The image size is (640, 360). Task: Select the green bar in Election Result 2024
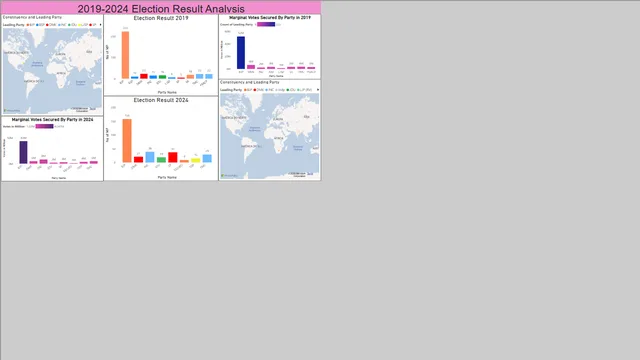pos(161,160)
